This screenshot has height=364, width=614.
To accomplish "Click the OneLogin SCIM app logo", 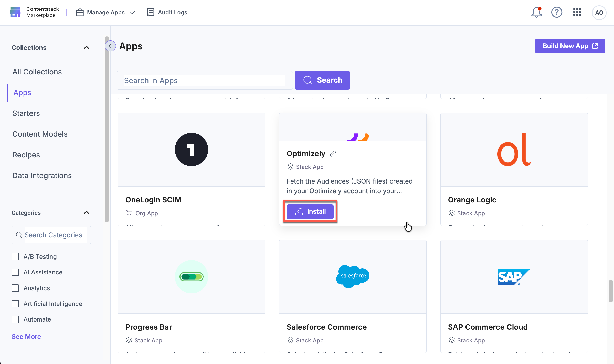I will tap(191, 149).
